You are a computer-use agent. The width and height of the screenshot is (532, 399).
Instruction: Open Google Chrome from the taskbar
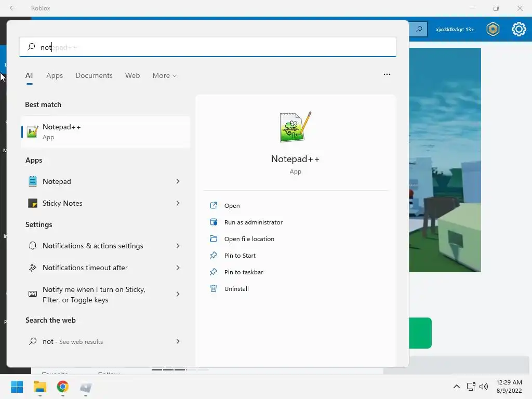coord(62,387)
